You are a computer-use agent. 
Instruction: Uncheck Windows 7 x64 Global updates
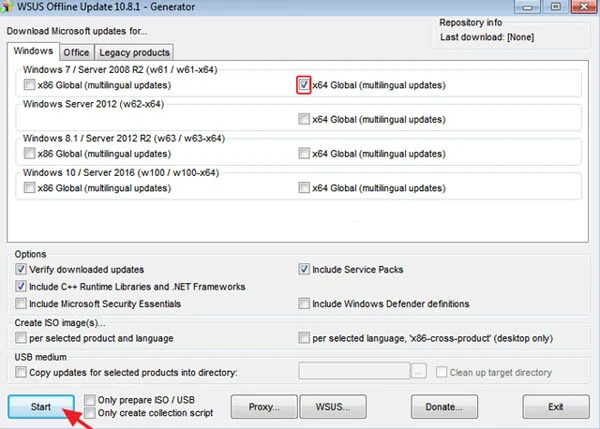(304, 85)
